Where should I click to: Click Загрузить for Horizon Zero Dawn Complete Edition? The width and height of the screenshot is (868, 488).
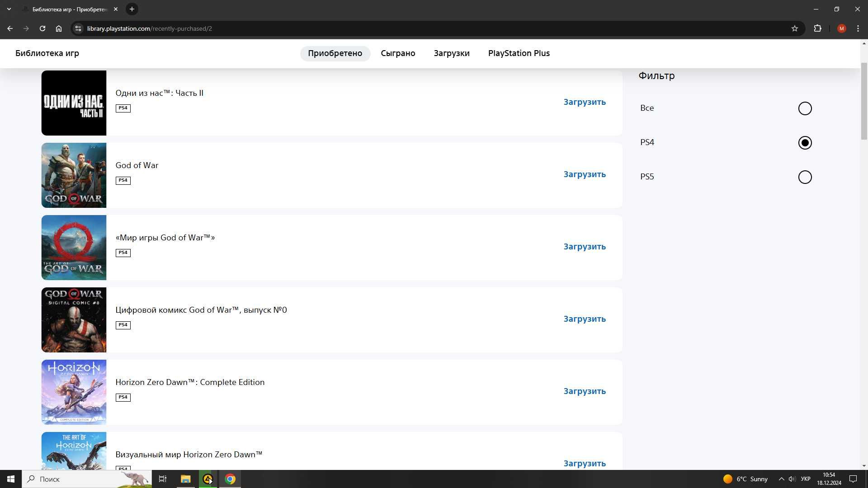585,391
